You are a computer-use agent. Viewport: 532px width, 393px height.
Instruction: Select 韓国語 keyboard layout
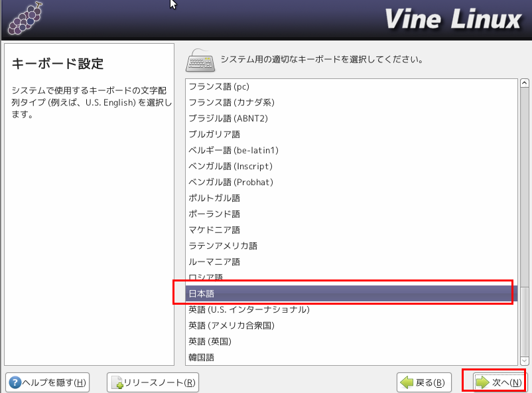pos(352,357)
